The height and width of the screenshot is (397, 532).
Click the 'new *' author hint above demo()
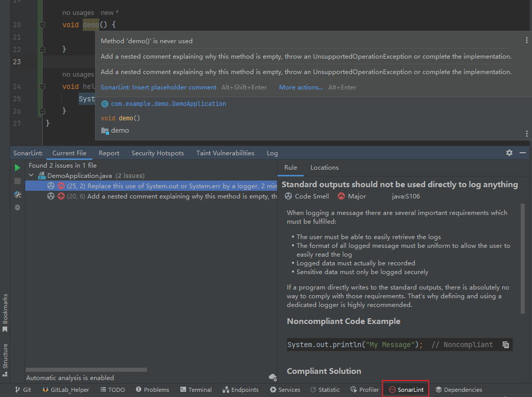(x=109, y=13)
